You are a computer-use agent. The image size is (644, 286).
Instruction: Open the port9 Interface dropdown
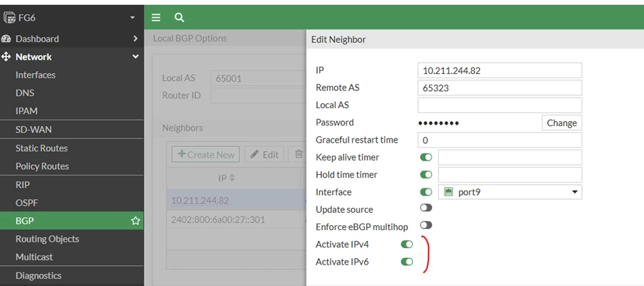coord(509,192)
